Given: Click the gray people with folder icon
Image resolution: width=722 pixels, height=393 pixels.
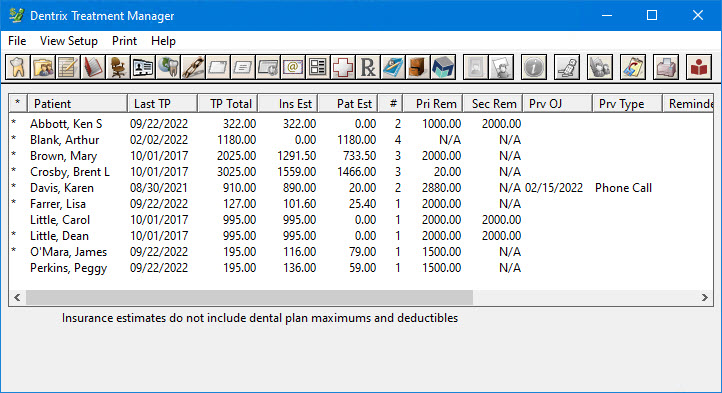Looking at the screenshot, I should point(600,68).
